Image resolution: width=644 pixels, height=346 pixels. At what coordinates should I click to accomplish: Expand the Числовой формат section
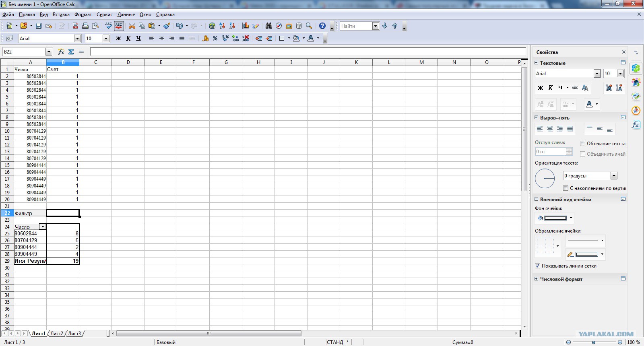(x=536, y=279)
